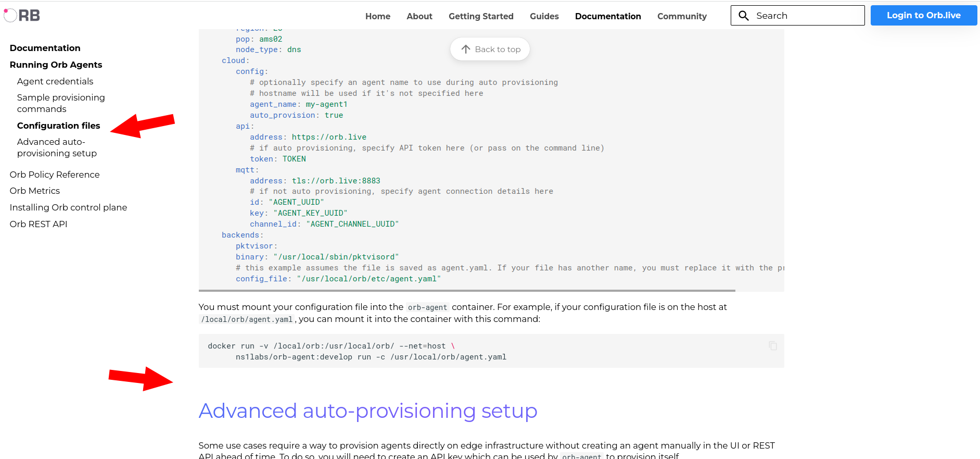Open Running Orb Agents sidebar link
The height and width of the screenshot is (459, 980).
pyautogui.click(x=56, y=65)
